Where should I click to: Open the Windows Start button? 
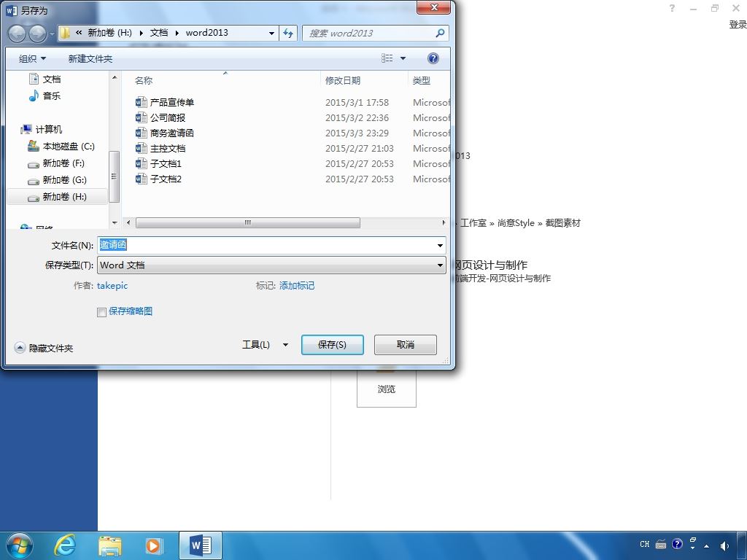click(x=19, y=545)
